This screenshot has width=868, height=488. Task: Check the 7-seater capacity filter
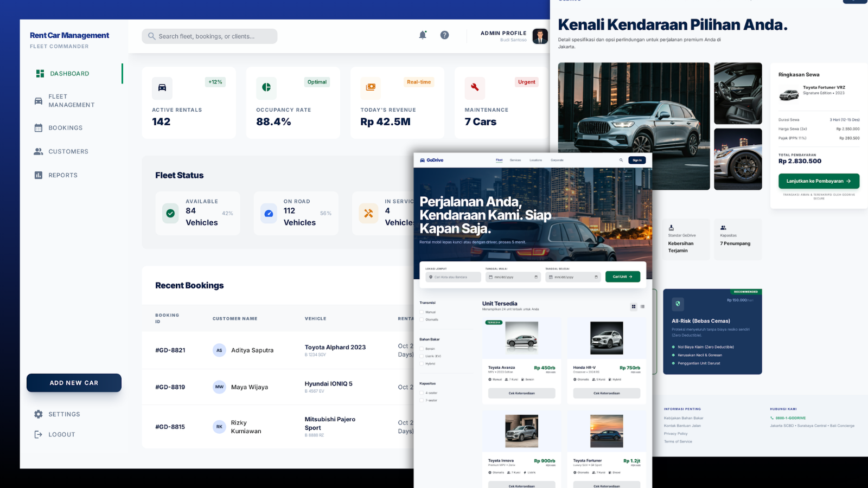click(x=422, y=400)
